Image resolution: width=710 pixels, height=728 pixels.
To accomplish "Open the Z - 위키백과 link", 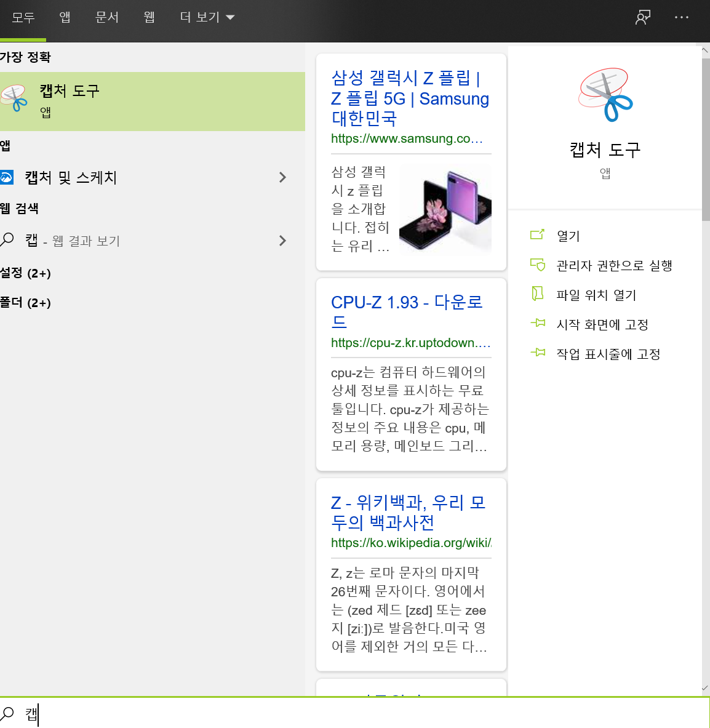I will [409, 513].
